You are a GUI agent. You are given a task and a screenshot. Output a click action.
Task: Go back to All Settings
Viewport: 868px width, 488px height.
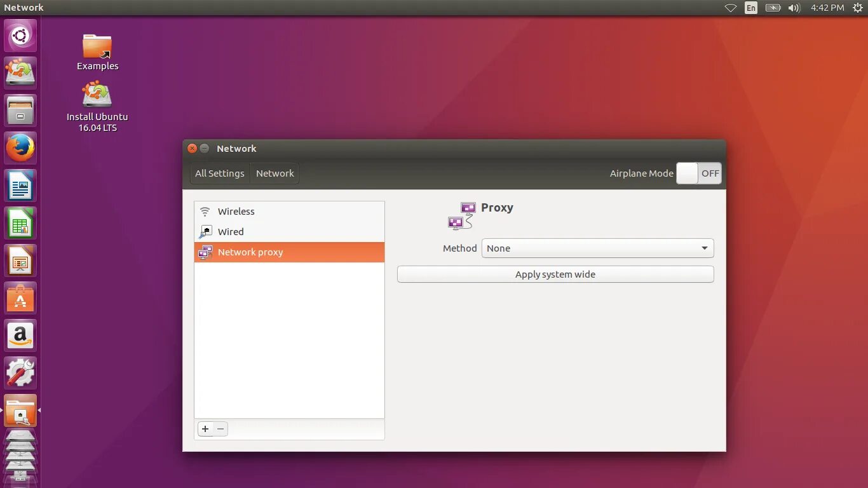(x=220, y=173)
